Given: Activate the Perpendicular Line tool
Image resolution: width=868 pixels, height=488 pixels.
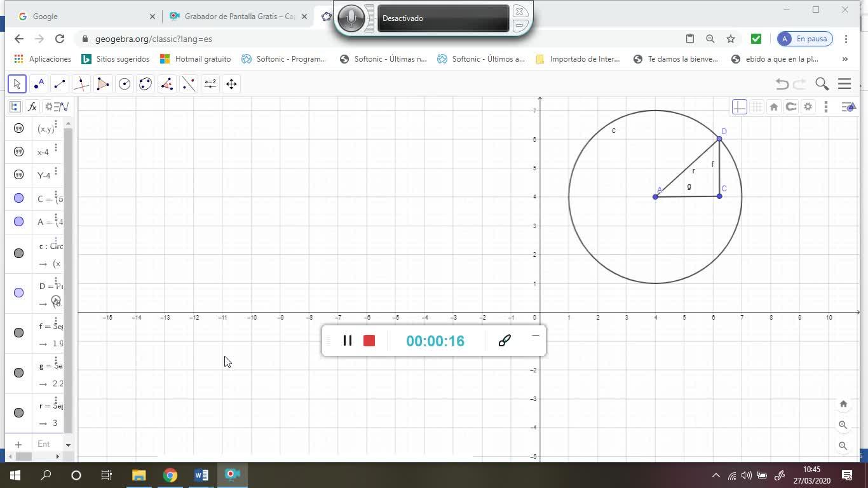Looking at the screenshot, I should click(81, 84).
